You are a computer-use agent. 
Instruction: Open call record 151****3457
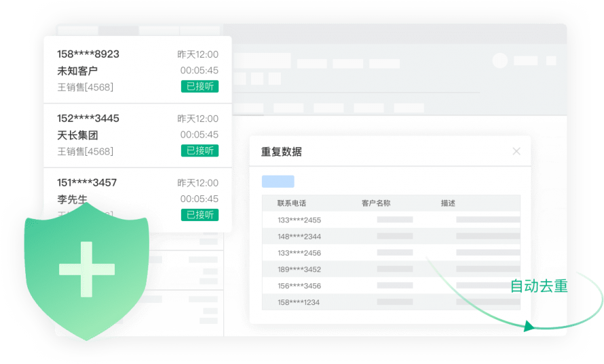coord(87,183)
